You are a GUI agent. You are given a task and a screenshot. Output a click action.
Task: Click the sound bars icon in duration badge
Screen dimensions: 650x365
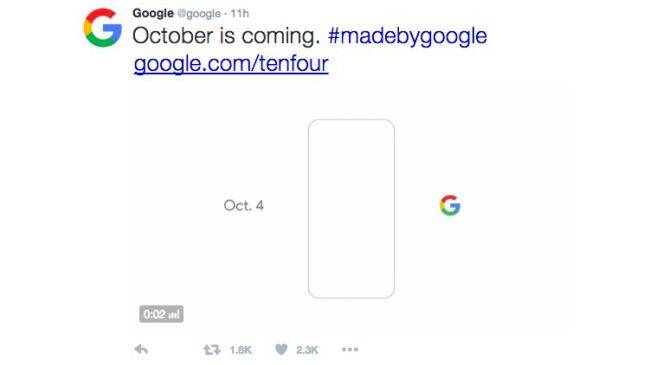coord(175,314)
